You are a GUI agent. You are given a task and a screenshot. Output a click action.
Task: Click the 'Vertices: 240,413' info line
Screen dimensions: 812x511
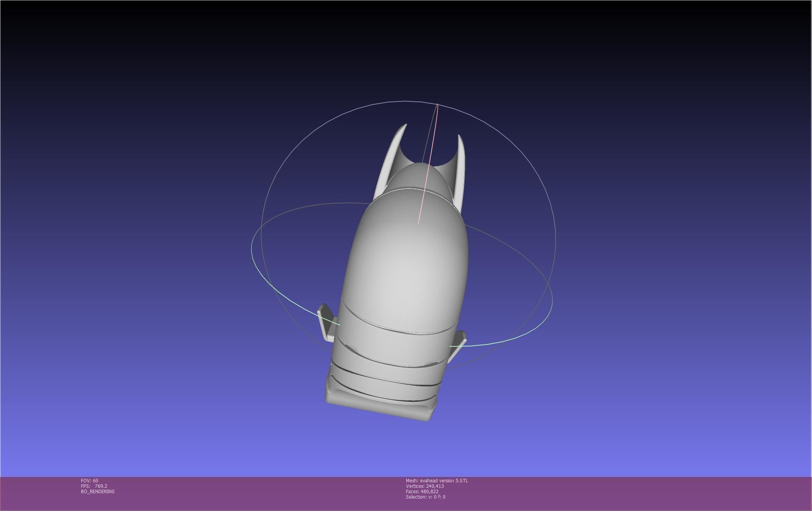(425, 486)
